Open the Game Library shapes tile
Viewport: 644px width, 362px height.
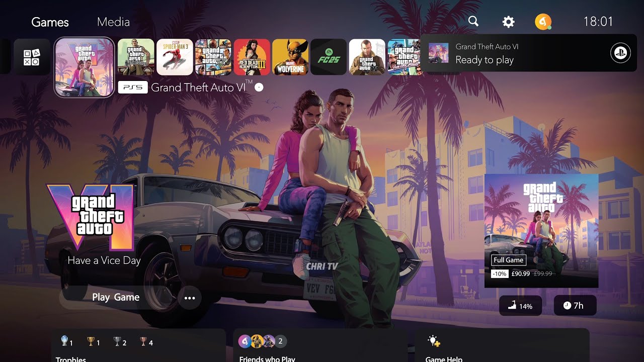point(32,57)
